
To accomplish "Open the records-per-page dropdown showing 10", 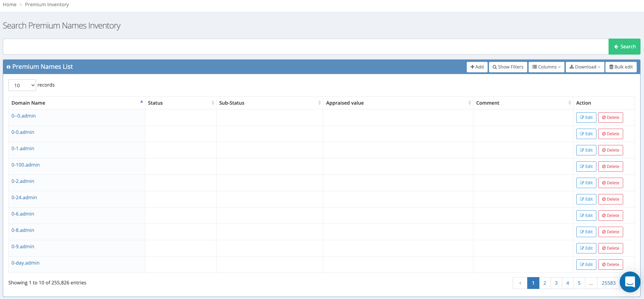I will click(x=22, y=85).
